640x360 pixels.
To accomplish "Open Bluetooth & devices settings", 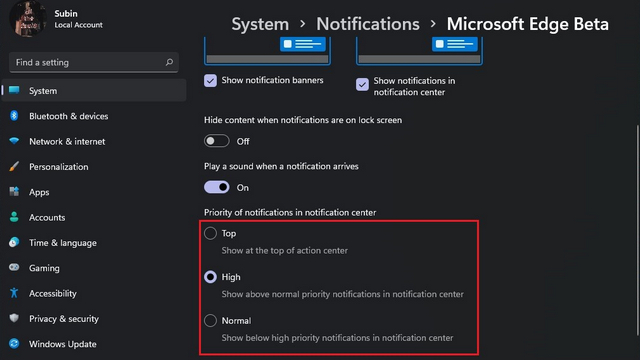I will click(x=94, y=116).
